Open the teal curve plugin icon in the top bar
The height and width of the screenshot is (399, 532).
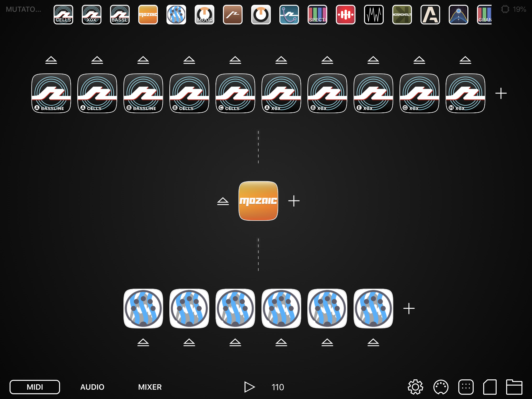289,15
